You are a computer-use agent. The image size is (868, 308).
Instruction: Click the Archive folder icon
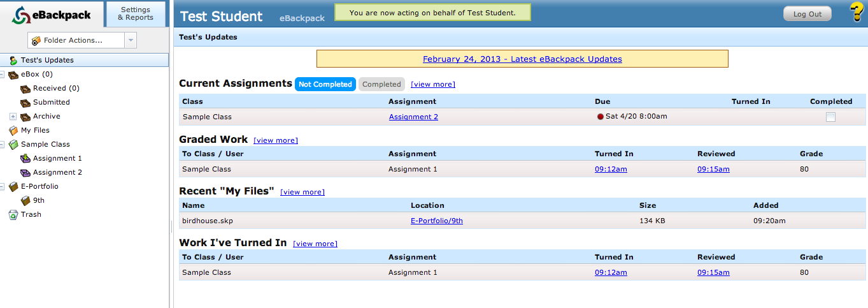pyautogui.click(x=25, y=117)
